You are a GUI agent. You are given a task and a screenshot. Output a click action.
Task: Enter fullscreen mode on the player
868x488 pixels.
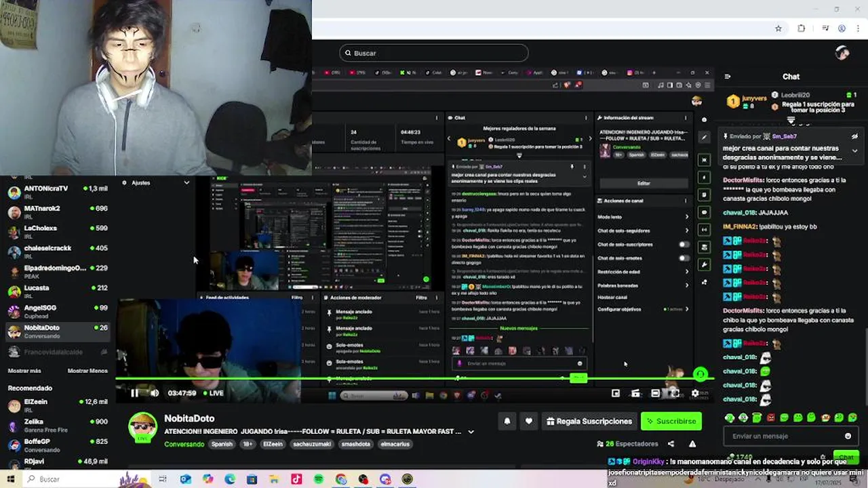point(675,393)
